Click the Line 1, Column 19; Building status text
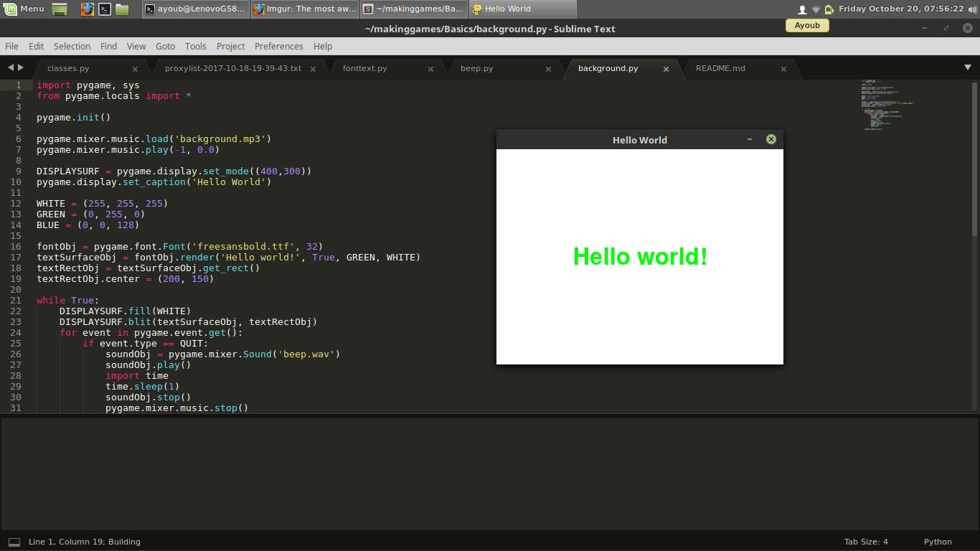Viewport: 980px width, 551px height. 85,542
